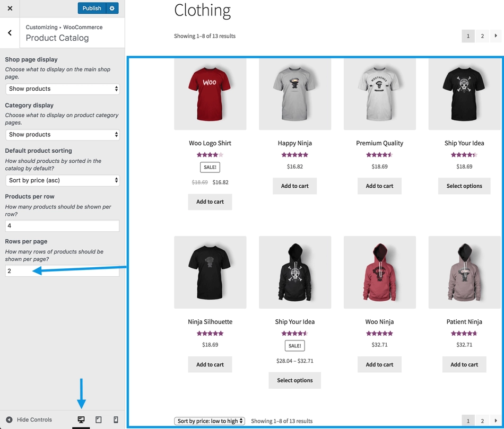
Task: Click the star rating under Woo Ninja
Action: point(380,334)
